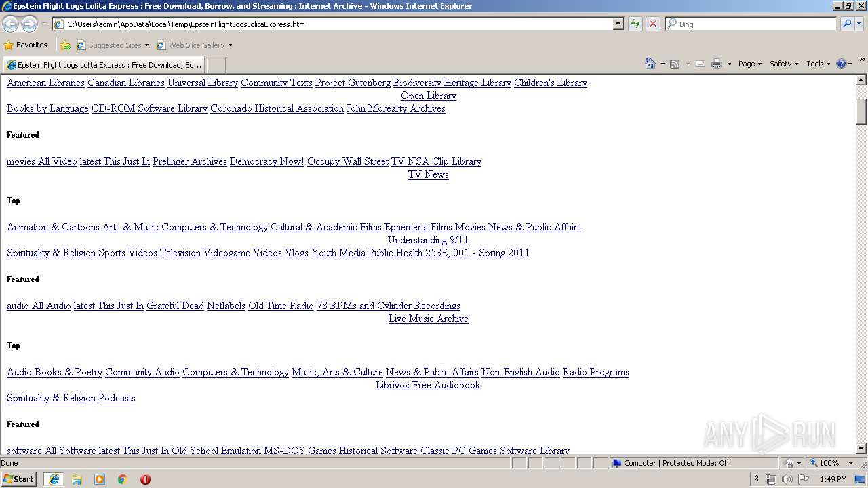The height and width of the screenshot is (488, 868).
Task: Click the network tray icon
Action: pos(771,479)
